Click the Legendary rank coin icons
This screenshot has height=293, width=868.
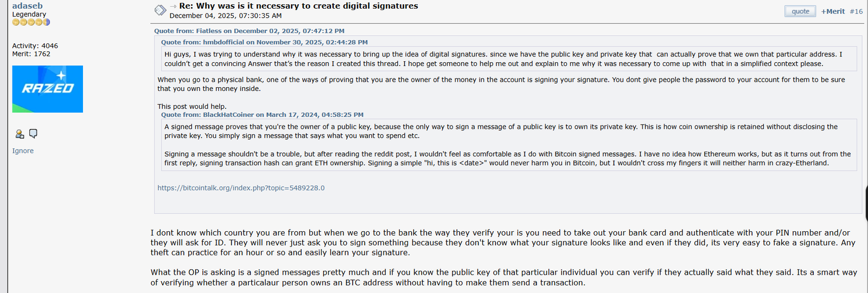click(x=31, y=22)
